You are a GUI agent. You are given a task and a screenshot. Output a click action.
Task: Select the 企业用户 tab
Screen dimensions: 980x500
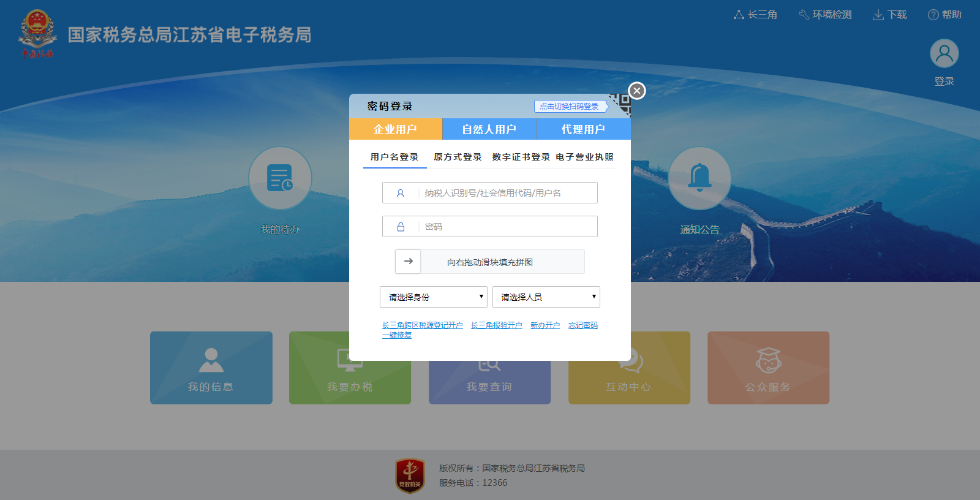point(396,129)
